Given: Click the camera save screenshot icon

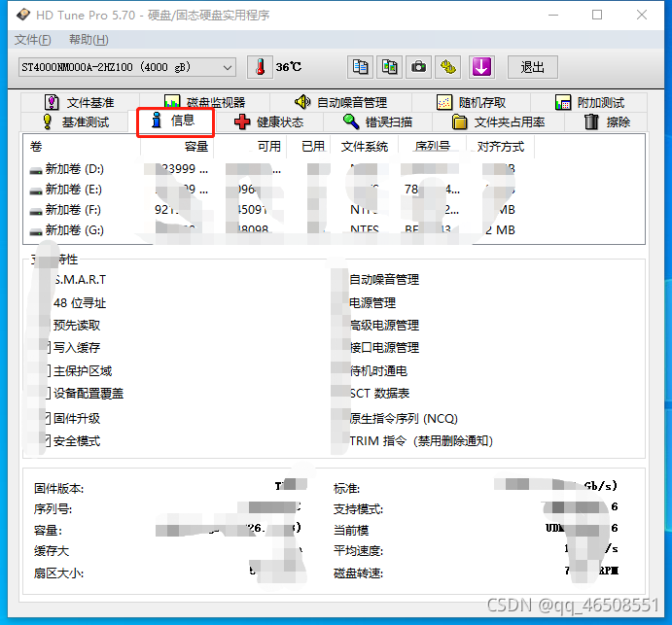Looking at the screenshot, I should click(418, 67).
